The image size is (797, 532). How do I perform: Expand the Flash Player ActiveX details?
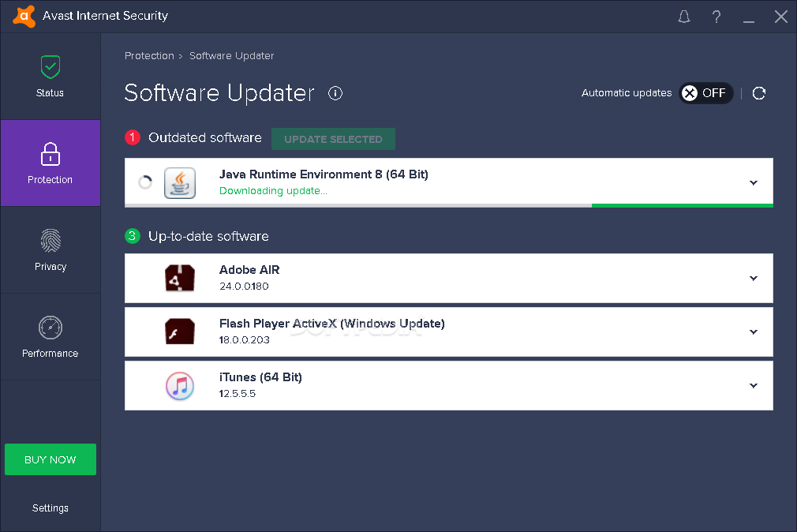(754, 332)
